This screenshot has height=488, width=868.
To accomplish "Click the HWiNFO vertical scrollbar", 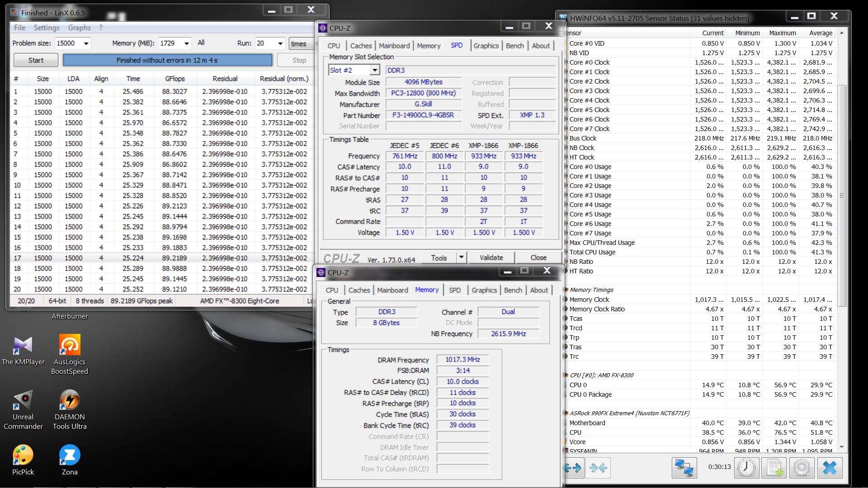I will (842, 195).
